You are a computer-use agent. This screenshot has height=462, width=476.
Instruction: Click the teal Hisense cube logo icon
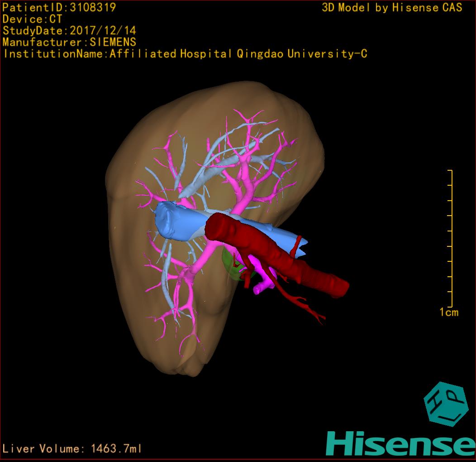(446, 404)
